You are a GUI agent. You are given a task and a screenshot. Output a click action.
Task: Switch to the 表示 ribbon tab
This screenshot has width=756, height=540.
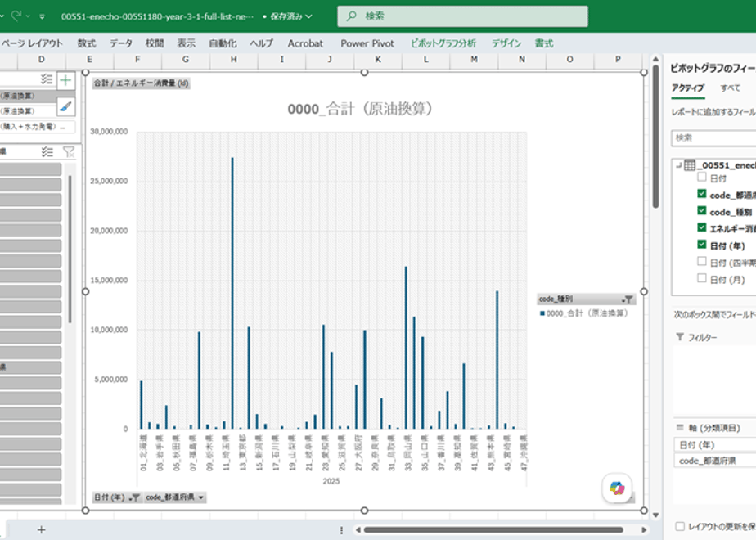click(186, 43)
